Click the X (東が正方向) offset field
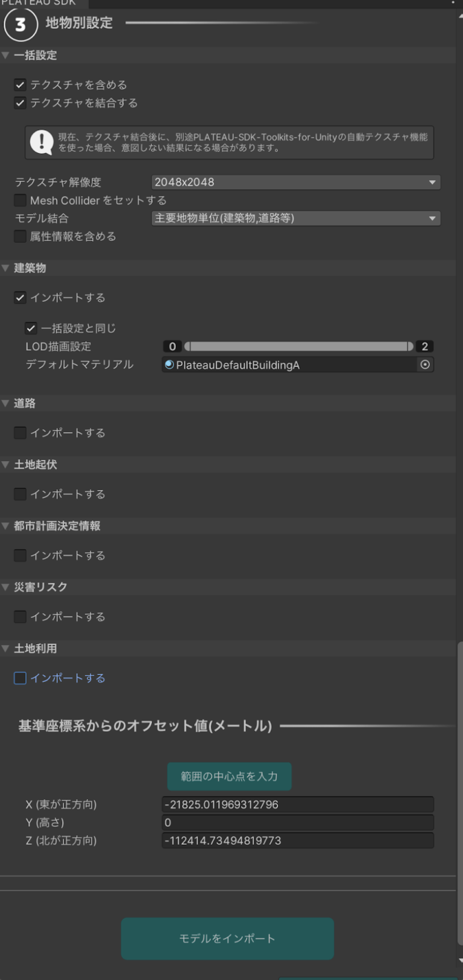Viewport: 463px width, 980px height. coord(298,805)
